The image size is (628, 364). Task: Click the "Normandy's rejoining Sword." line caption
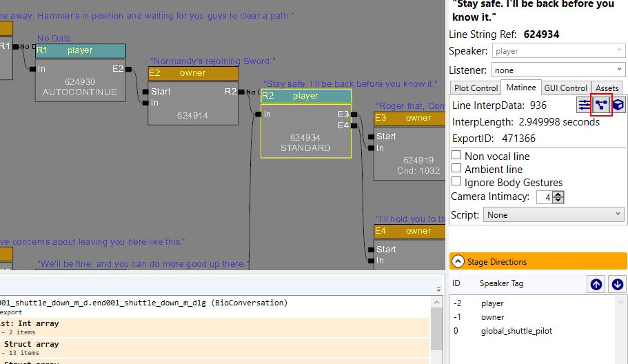tap(213, 61)
